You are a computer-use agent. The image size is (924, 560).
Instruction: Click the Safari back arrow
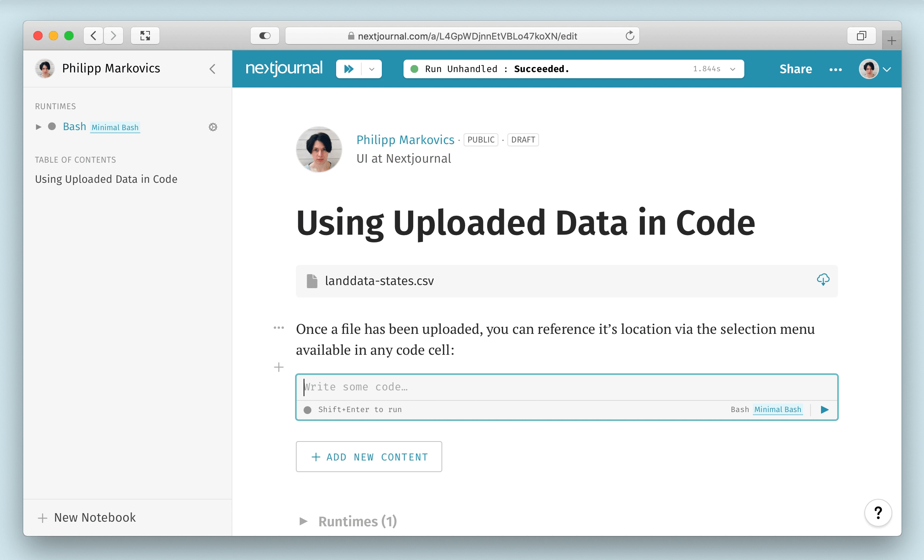coord(93,36)
